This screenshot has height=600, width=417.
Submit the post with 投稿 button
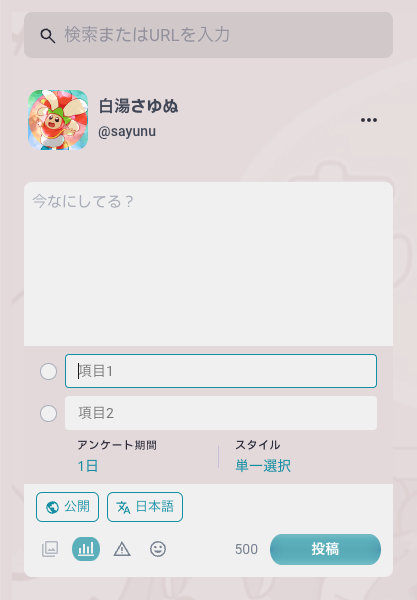pyautogui.click(x=326, y=549)
